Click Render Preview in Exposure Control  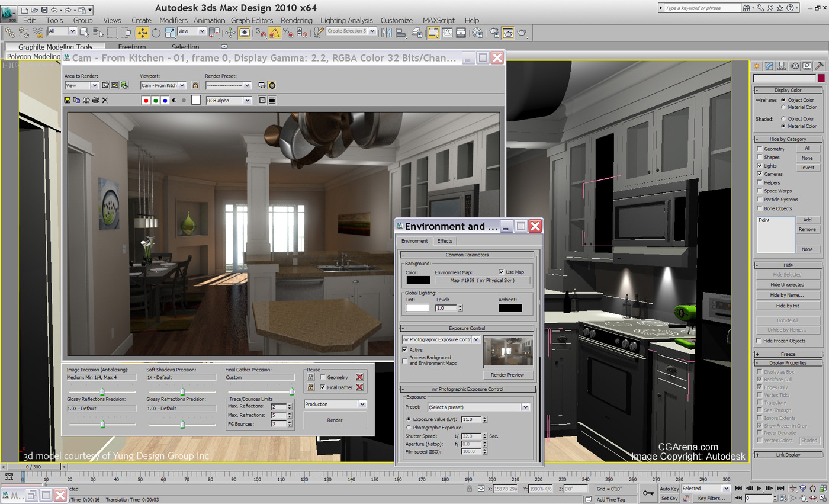coord(507,374)
